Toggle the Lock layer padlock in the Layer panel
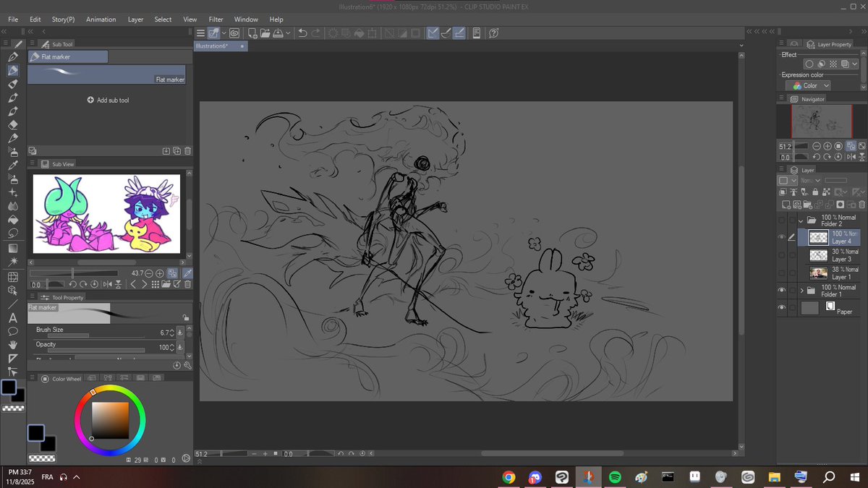Screen dimensions: 868x488 816,192
